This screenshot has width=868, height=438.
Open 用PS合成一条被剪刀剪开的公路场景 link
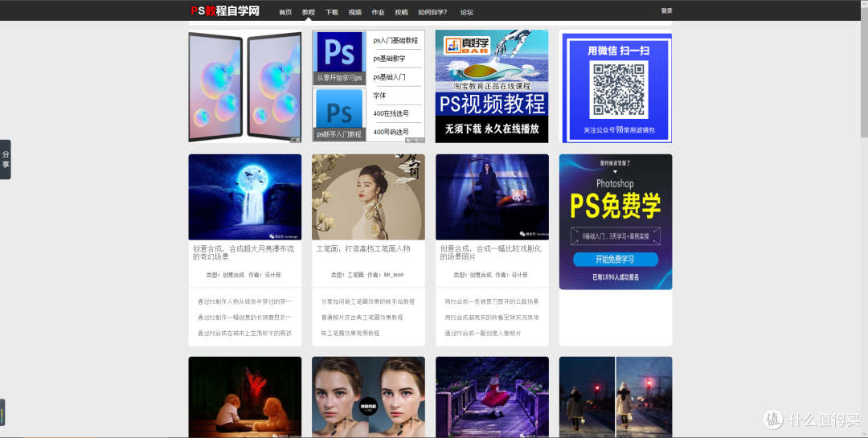[x=492, y=302]
